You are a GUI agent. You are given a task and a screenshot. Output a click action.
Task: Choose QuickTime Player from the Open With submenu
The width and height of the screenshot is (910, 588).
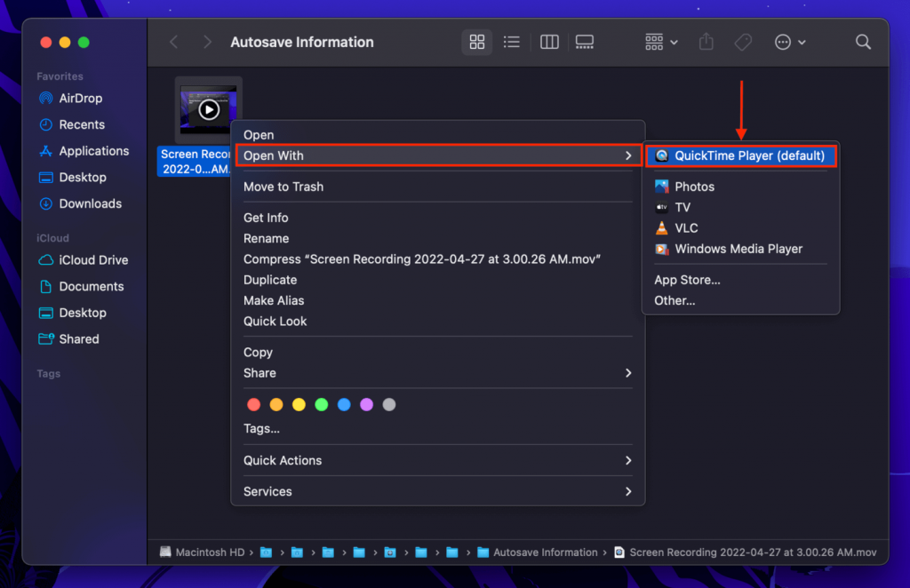[x=740, y=155]
